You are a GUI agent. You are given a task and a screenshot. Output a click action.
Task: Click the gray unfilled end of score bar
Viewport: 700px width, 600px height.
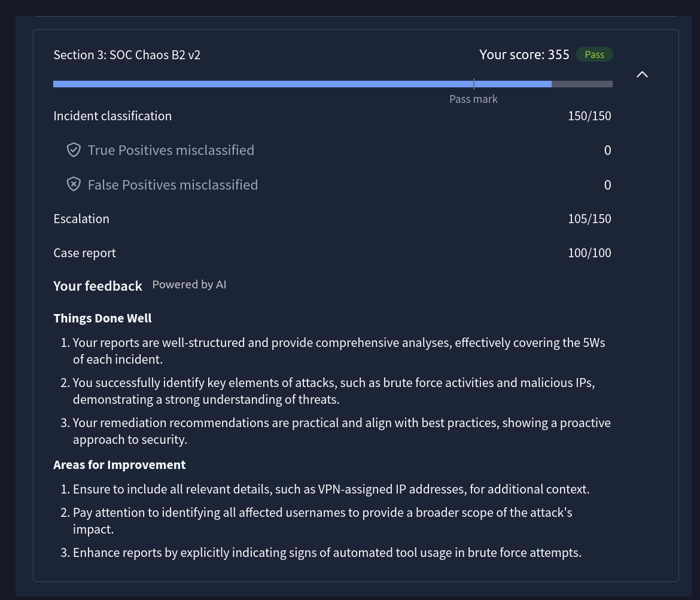click(x=582, y=84)
